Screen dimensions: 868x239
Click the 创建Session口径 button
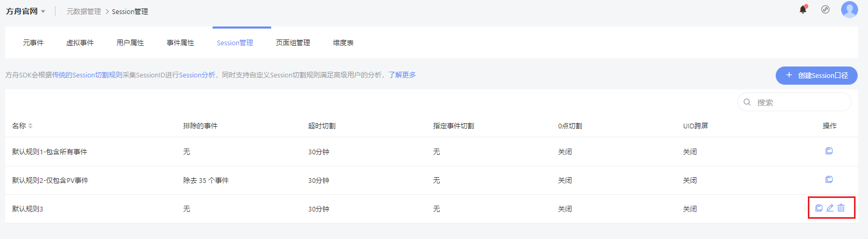817,75
